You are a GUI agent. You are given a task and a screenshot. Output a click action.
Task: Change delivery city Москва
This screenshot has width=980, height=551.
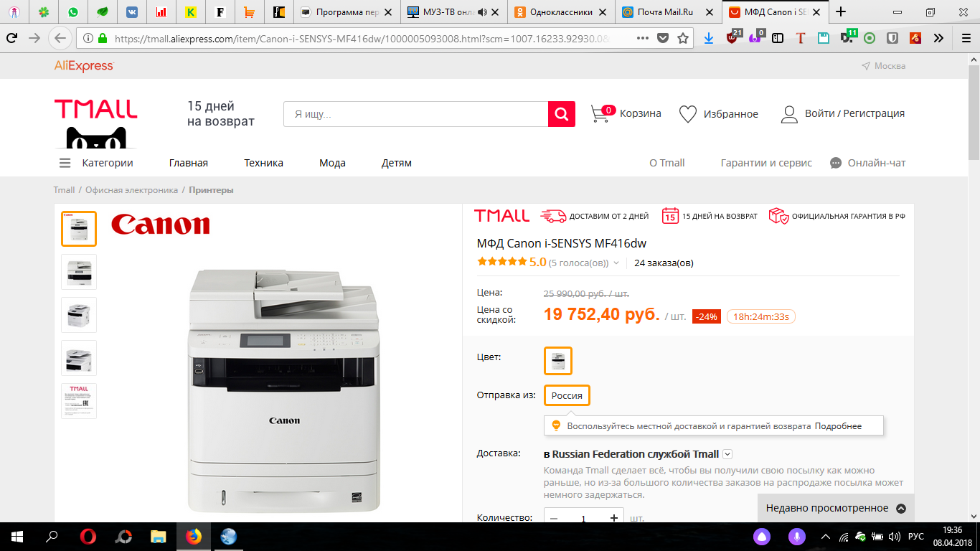[x=884, y=66]
